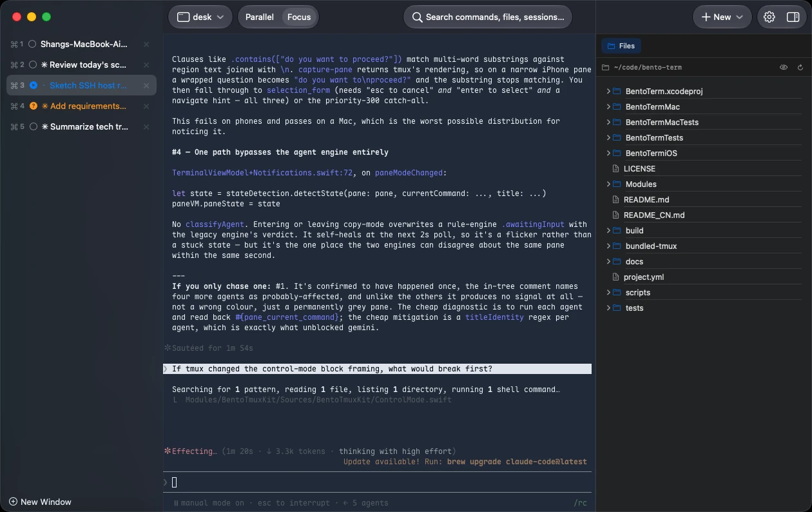Image resolution: width=812 pixels, height=512 pixels.
Task: Click the ~/code/bento-term path label
Action: point(648,67)
